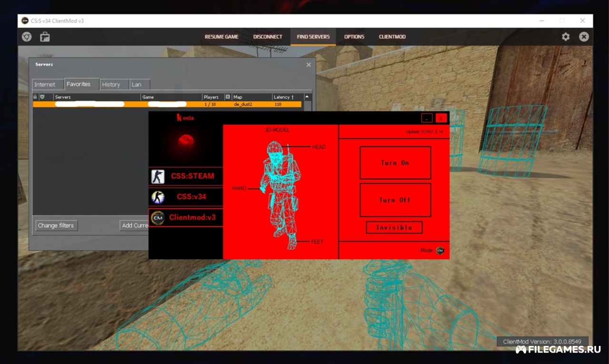Open FIND SERVERS menu item
609x364 pixels.
pos(313,37)
